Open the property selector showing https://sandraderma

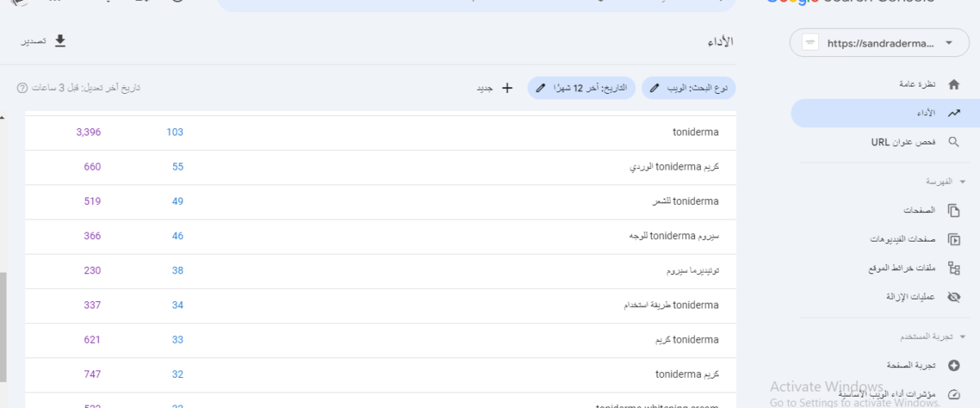(880, 42)
